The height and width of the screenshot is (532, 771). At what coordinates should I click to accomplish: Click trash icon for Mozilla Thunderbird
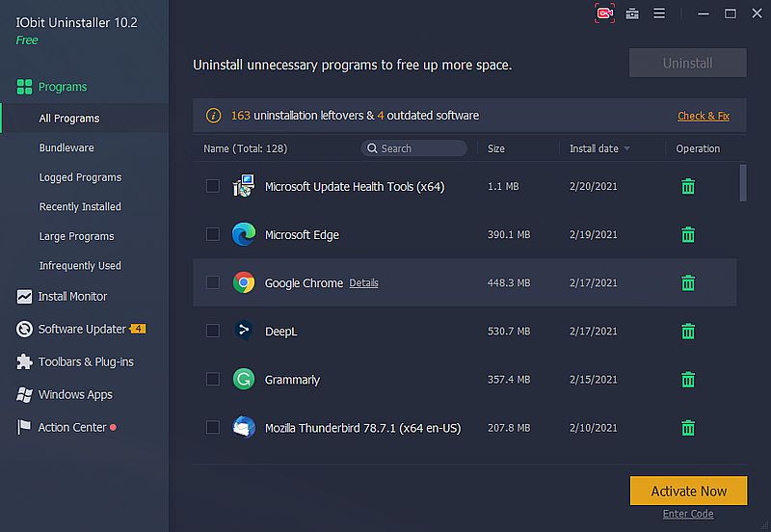(688, 428)
